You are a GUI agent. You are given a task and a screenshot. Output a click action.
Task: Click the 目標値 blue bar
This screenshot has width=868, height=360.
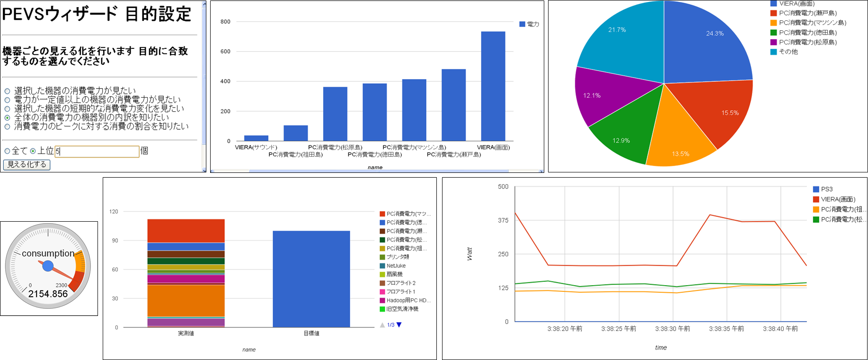311,279
